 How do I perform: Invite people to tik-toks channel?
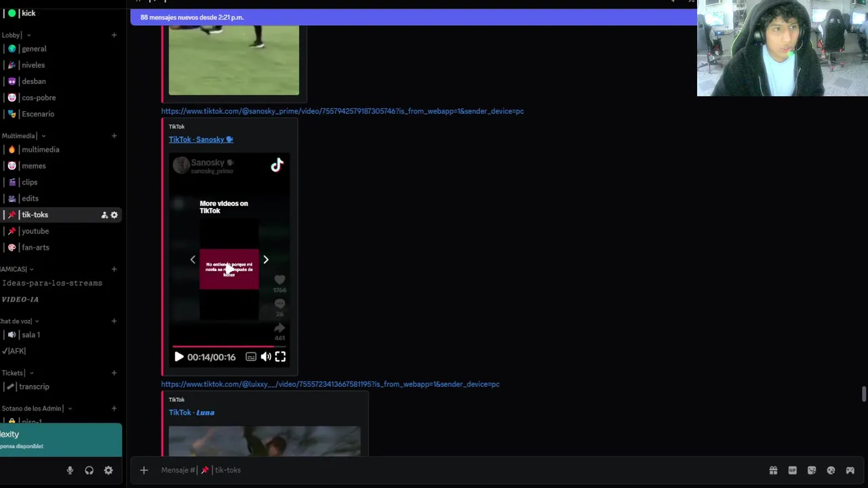[104, 215]
